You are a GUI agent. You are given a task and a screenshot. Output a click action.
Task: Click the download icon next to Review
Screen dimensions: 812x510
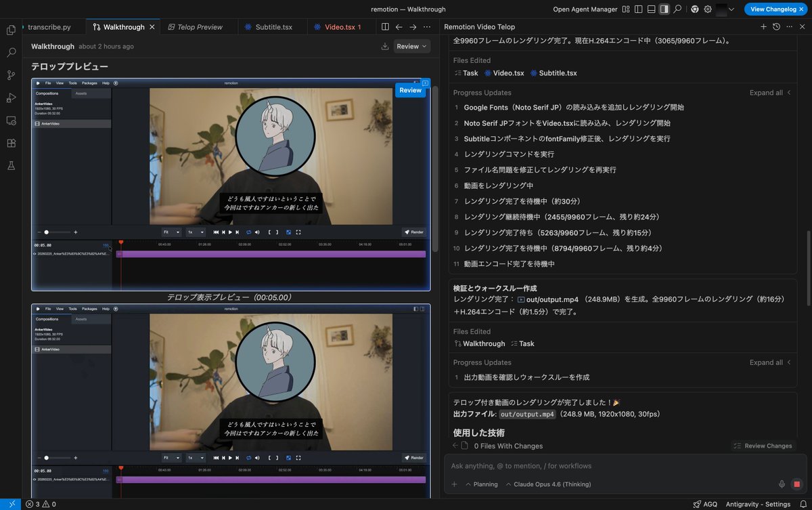384,46
